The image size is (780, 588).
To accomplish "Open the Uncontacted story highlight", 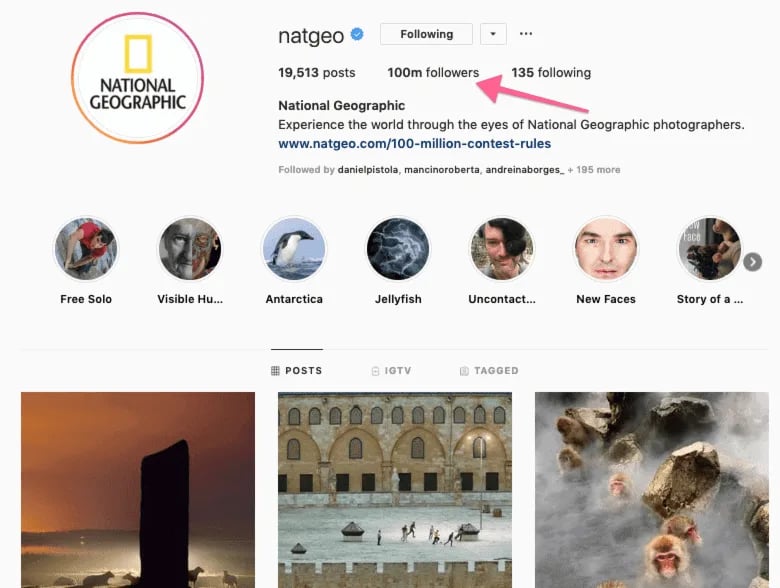I will point(502,250).
